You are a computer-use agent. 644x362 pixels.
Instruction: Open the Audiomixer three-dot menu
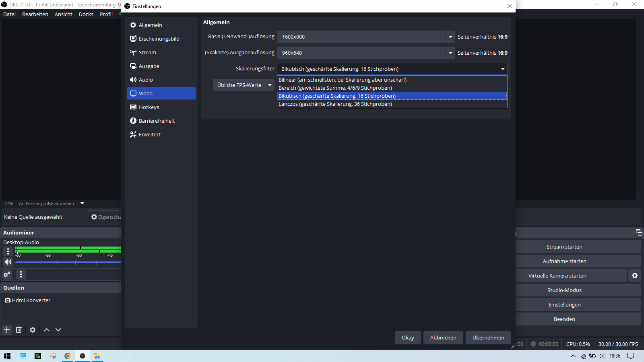[21, 274]
